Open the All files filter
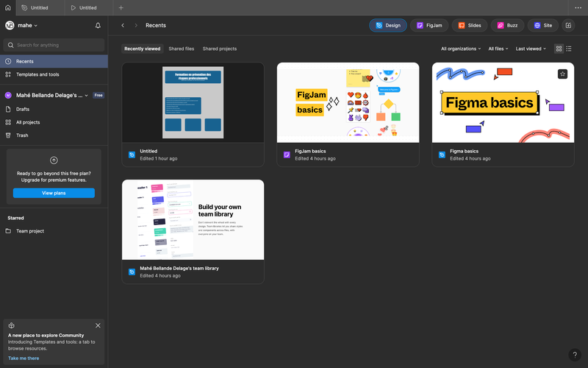 click(x=498, y=49)
